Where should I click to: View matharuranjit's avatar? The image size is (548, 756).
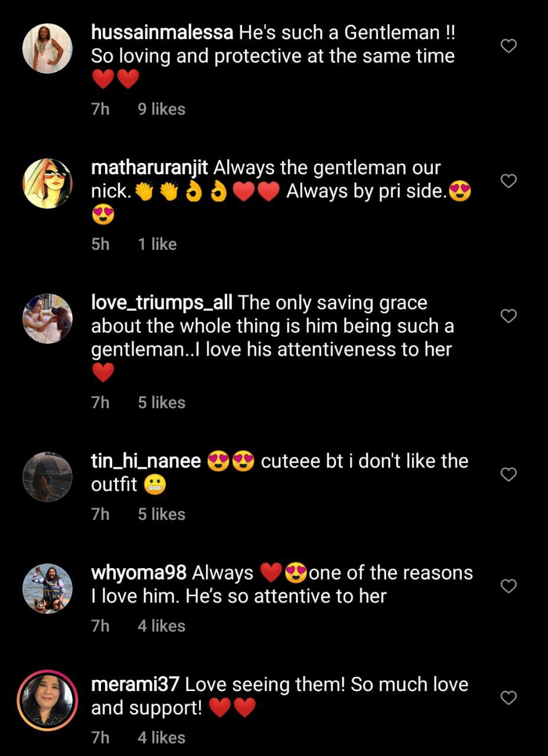[47, 183]
